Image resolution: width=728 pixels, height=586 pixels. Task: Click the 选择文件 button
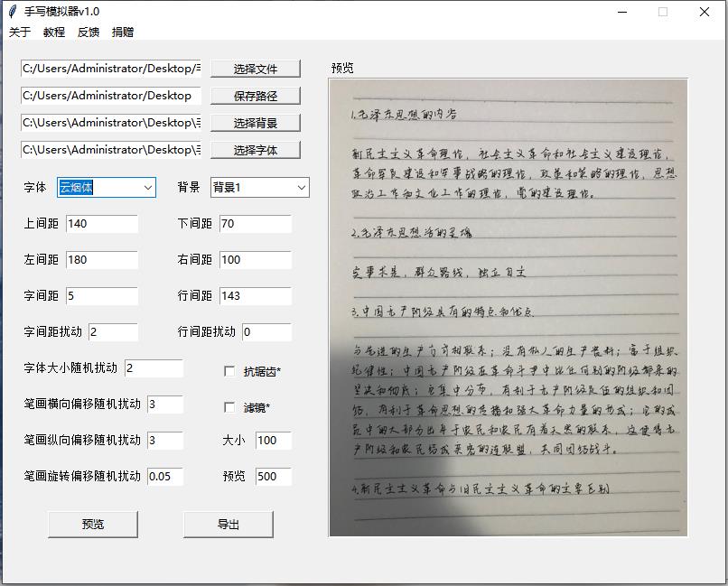coord(257,69)
